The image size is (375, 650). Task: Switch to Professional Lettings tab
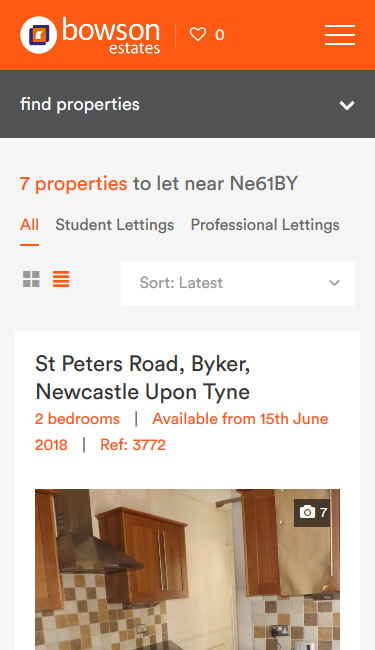pos(265,225)
